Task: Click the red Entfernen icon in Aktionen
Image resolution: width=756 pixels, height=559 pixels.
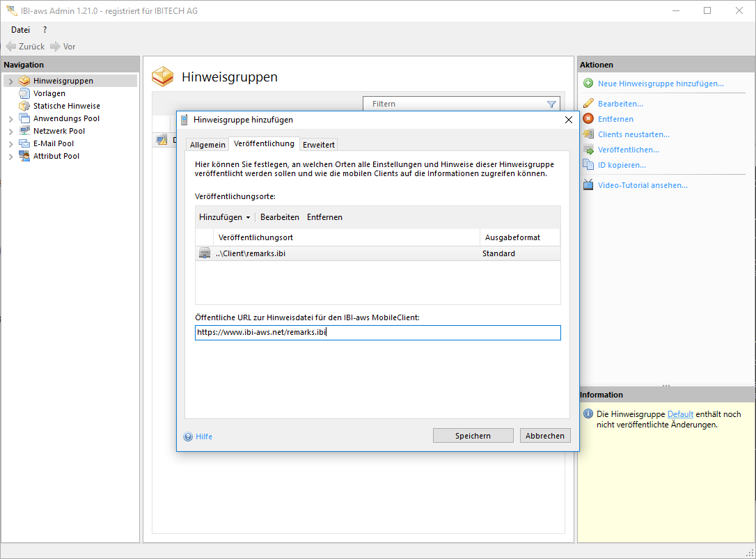Action: click(588, 119)
